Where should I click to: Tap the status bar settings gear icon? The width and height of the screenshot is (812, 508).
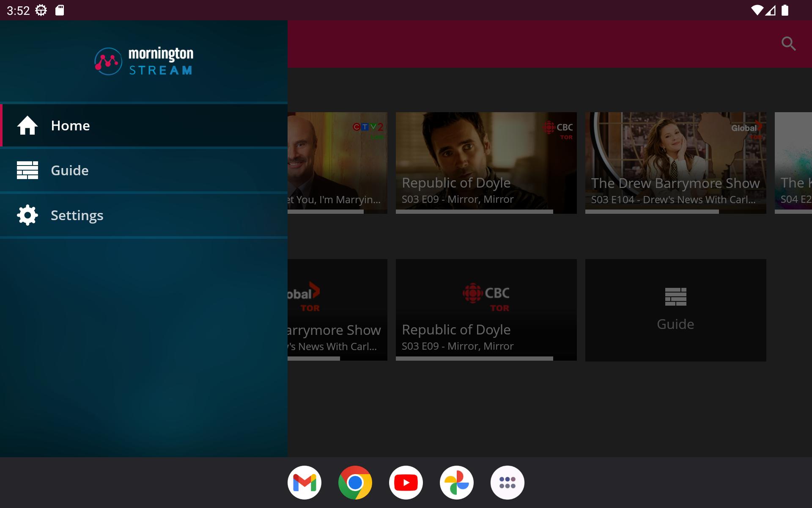[41, 10]
